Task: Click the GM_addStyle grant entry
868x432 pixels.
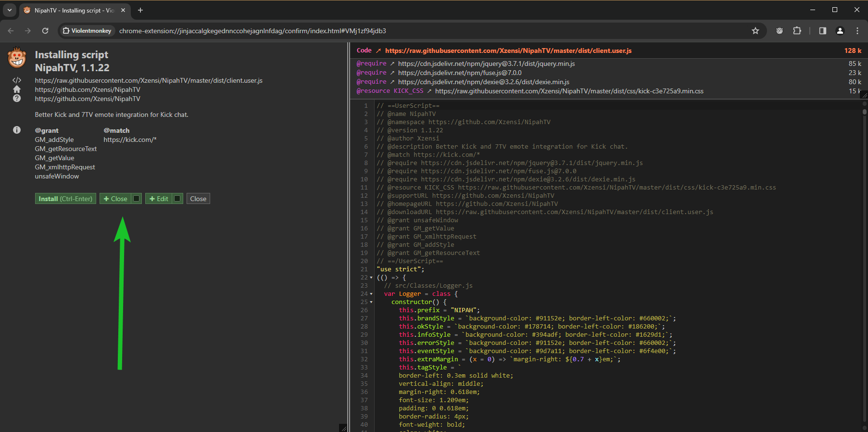Action: pyautogui.click(x=54, y=140)
